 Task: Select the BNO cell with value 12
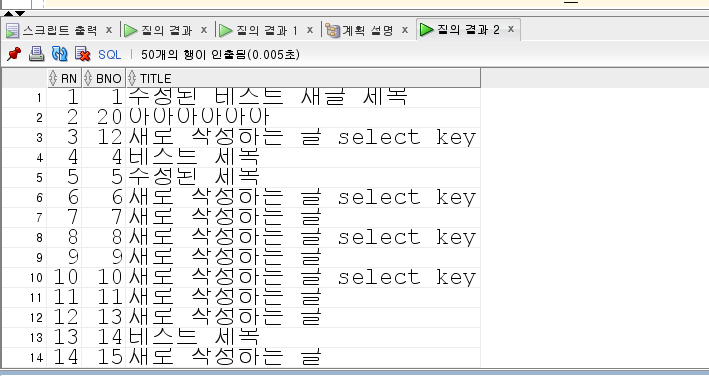(x=104, y=137)
